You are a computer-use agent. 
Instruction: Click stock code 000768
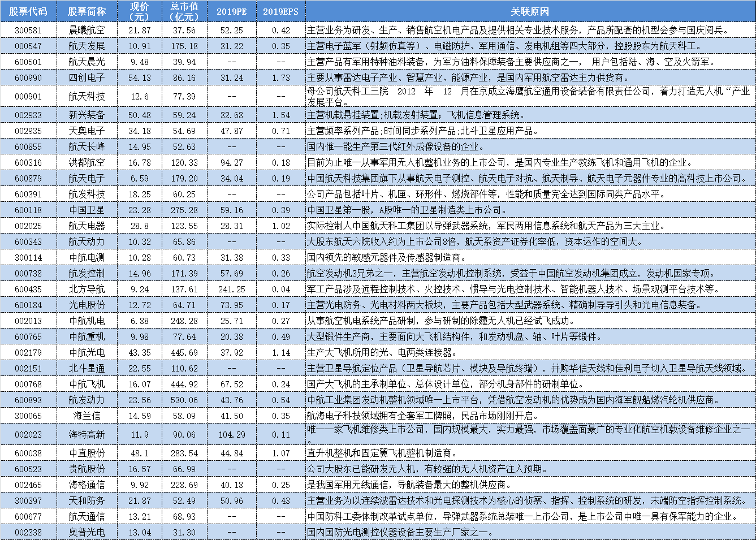tap(28, 384)
